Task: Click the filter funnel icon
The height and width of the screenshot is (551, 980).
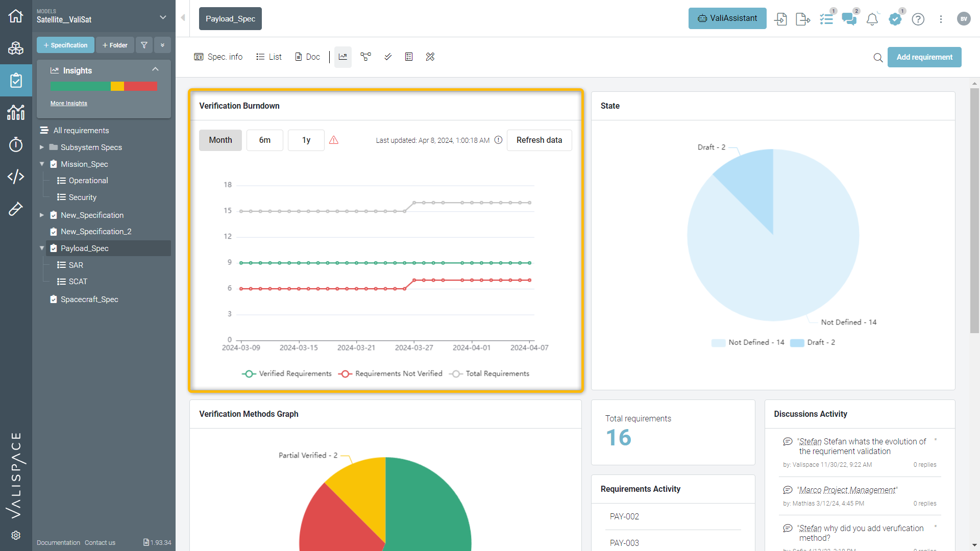Action: pyautogui.click(x=144, y=45)
